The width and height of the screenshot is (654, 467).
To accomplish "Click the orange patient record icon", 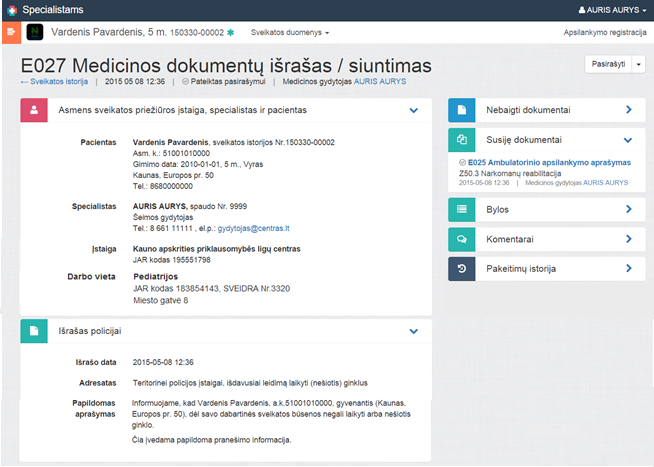I will [x=10, y=33].
